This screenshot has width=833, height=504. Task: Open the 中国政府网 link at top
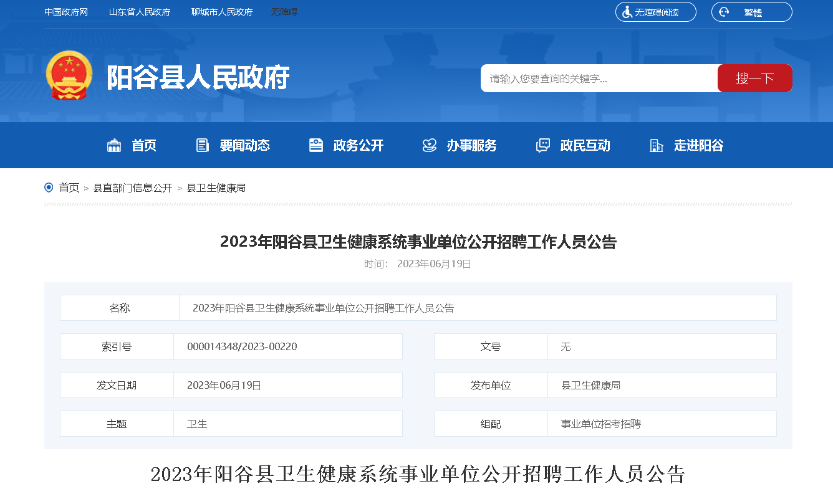tap(66, 12)
